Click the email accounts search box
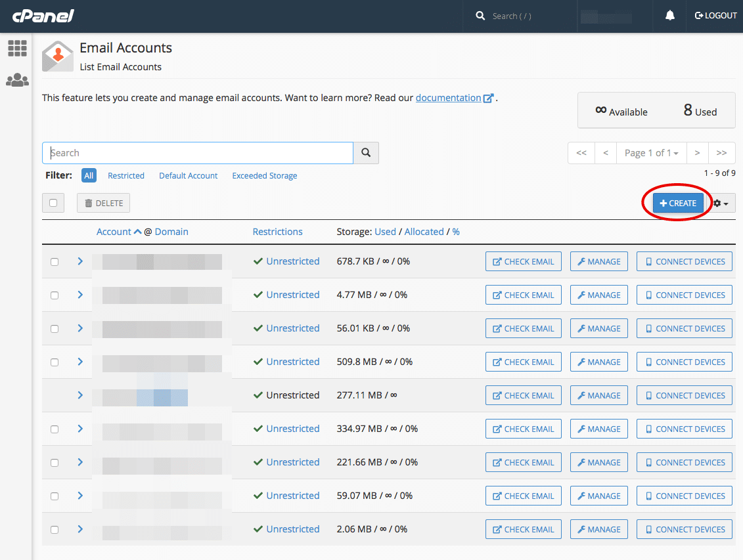743x560 pixels. coord(198,153)
